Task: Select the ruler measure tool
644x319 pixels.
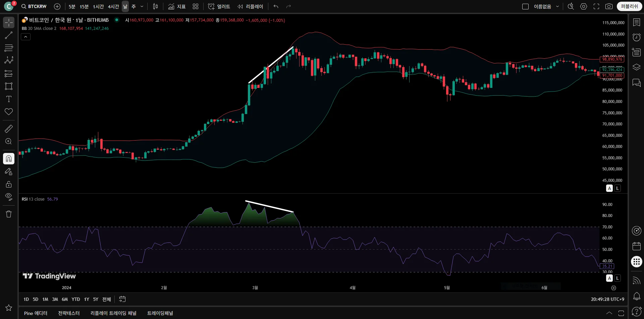Action: click(9, 128)
